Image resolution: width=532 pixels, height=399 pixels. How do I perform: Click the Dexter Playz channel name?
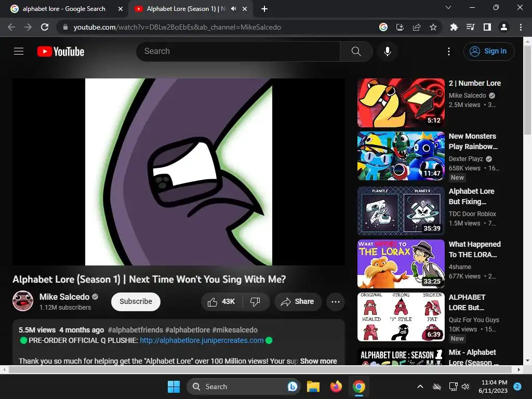pyautogui.click(x=466, y=159)
